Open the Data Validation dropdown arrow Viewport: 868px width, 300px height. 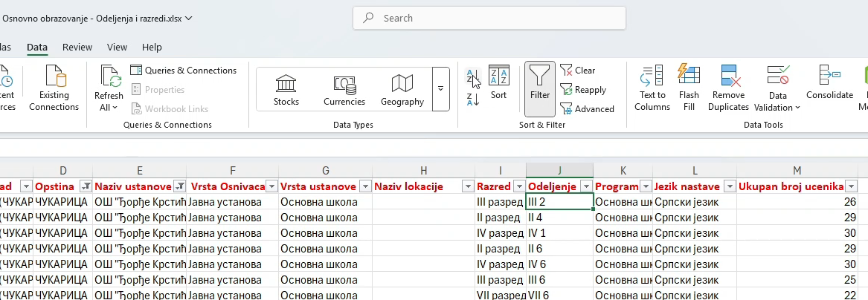point(797,107)
